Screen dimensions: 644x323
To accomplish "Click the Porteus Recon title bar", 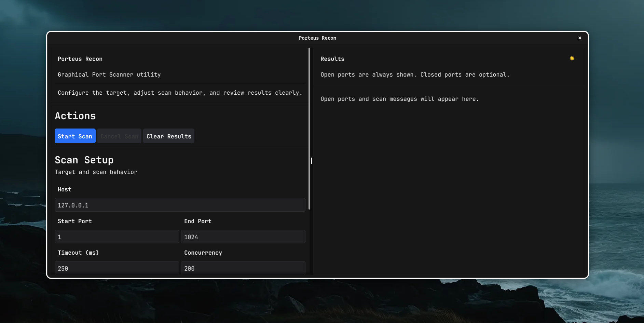I will click(x=317, y=38).
